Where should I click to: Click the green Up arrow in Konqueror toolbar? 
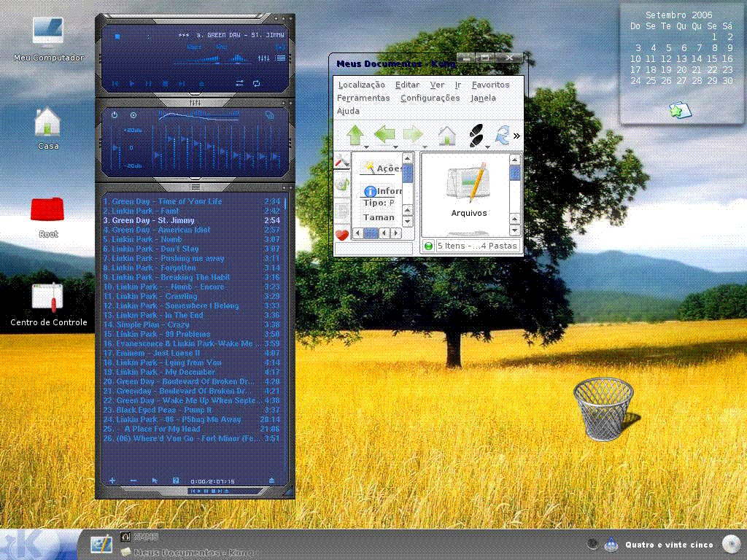coord(355,135)
